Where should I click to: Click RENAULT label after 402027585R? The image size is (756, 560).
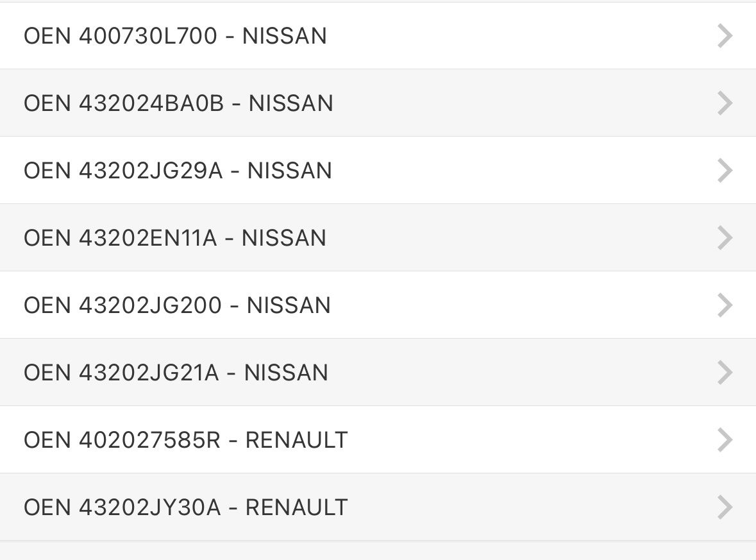(296, 440)
